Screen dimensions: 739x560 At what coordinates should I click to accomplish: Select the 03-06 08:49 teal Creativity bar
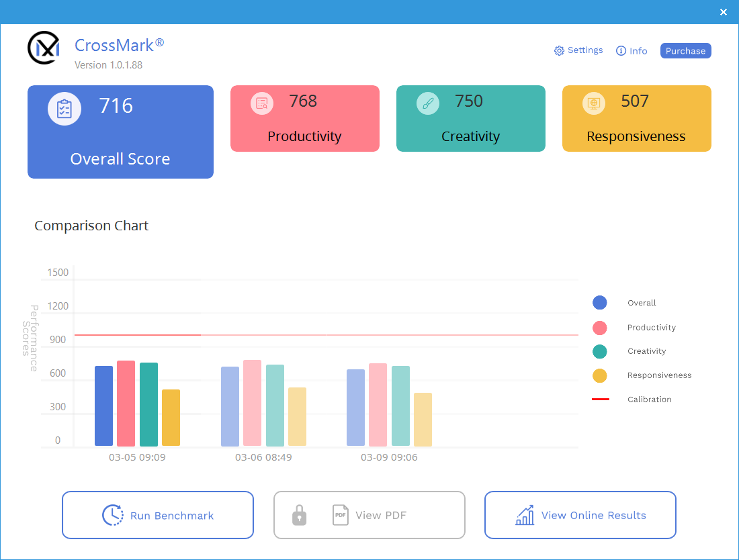[275, 405]
